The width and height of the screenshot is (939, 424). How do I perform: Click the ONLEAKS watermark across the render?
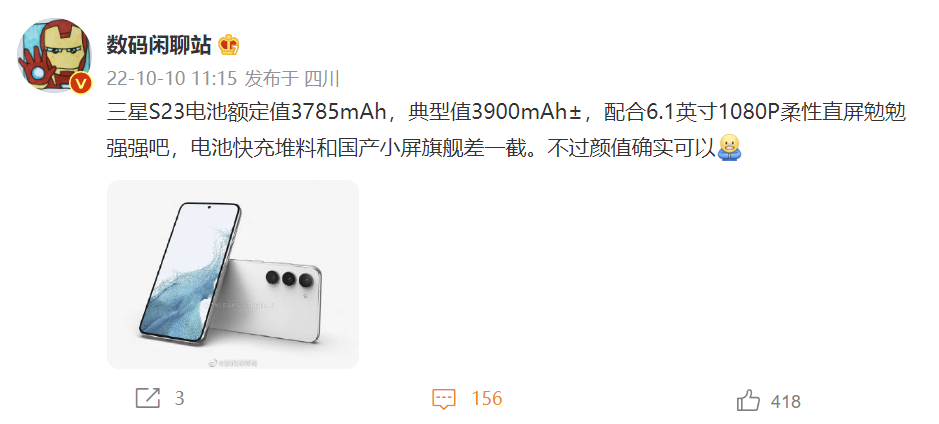240,305
